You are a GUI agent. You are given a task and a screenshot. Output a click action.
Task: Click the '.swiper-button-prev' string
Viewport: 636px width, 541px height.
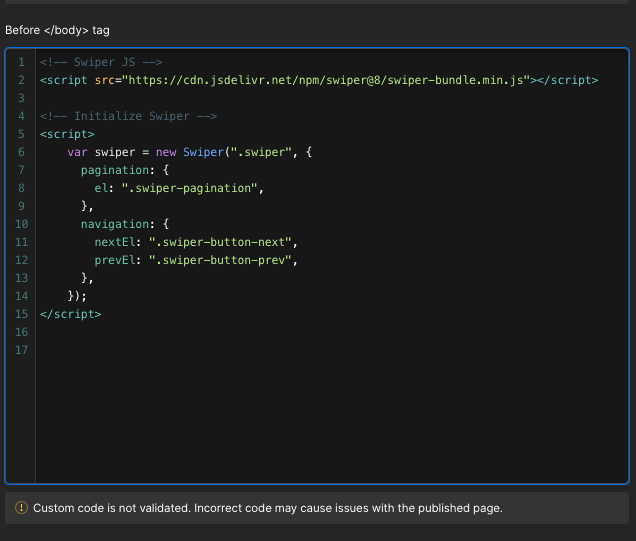(220, 260)
